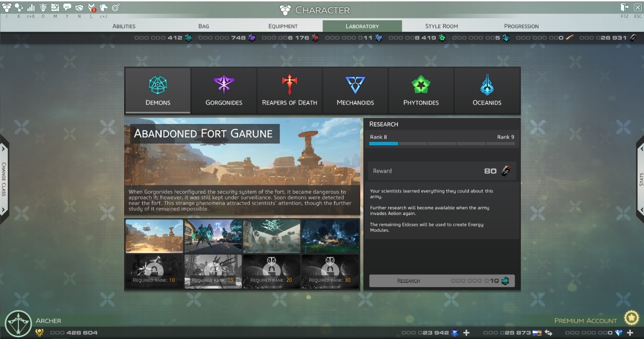Viewport: 644px width, 339px height.
Task: Select the Oceanids army button
Action: click(x=487, y=91)
